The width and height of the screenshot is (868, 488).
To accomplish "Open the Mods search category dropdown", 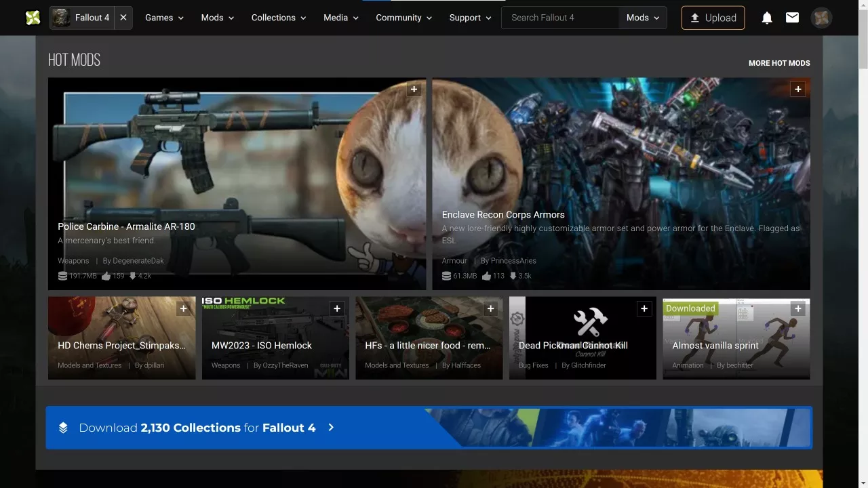I will (642, 18).
